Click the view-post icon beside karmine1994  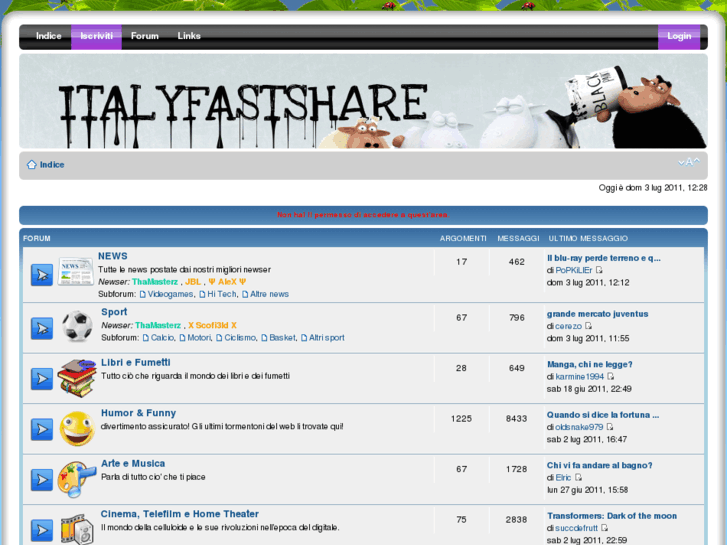pyautogui.click(x=611, y=377)
